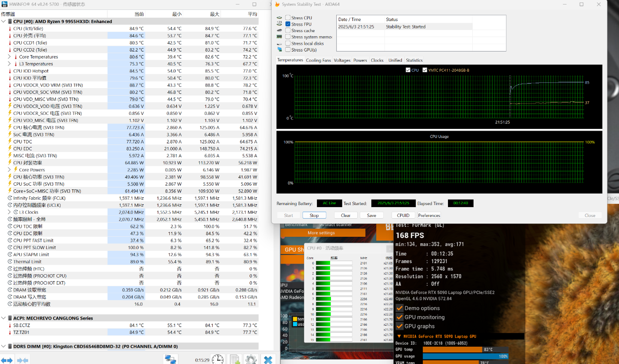This screenshot has width=619, height=364.
Task: Click the log file icon with green plus
Action: (235, 359)
